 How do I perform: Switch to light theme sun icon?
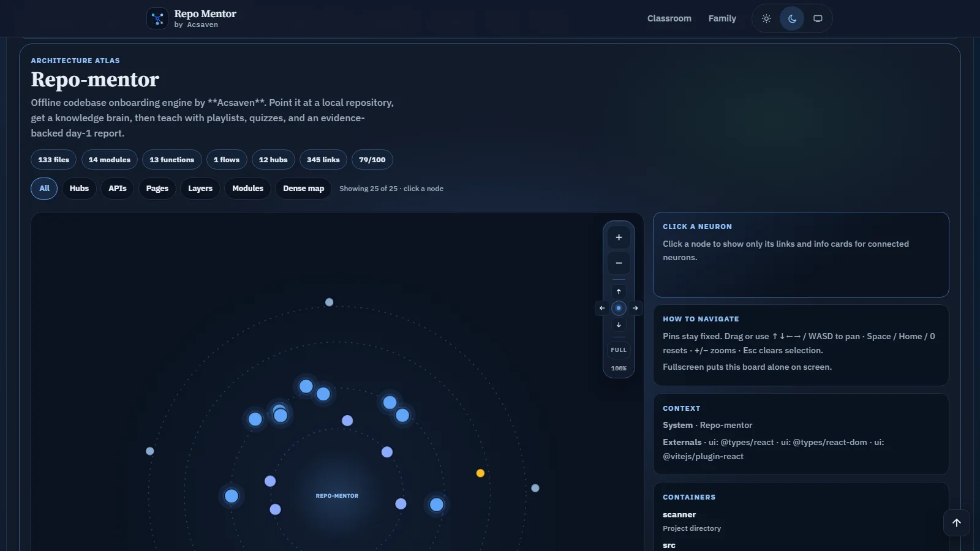pos(766,18)
